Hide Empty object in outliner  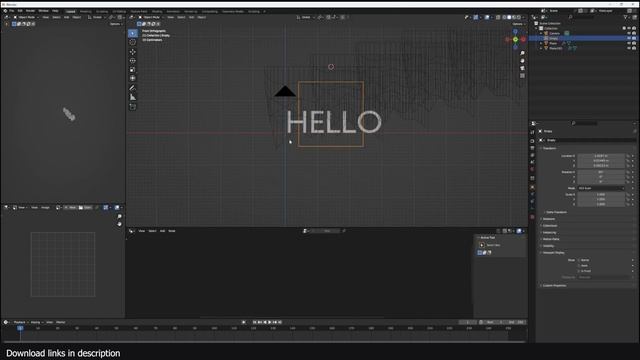point(629,38)
